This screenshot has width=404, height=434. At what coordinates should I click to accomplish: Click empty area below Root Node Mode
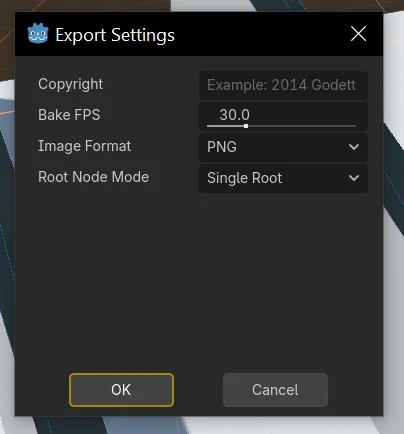(199, 280)
